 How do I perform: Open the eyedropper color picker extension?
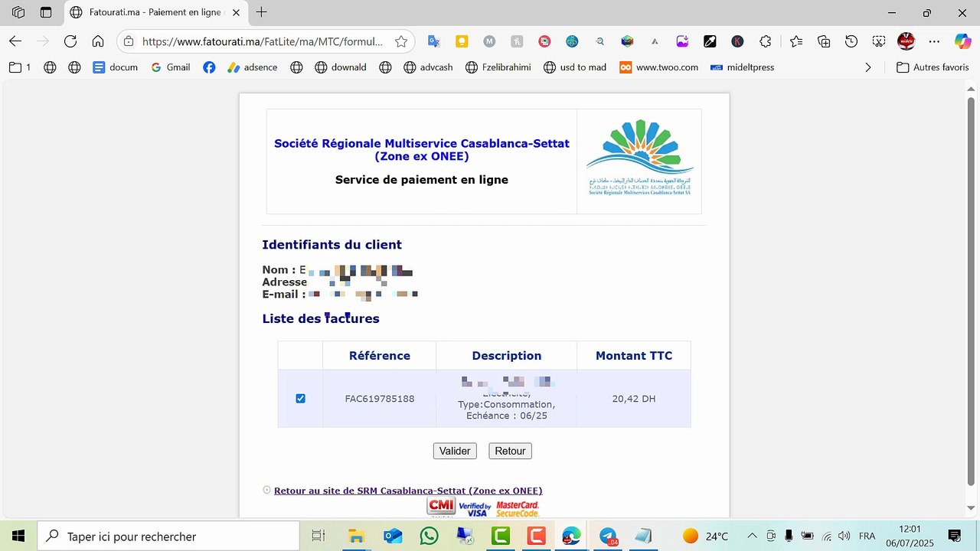[x=710, y=41]
